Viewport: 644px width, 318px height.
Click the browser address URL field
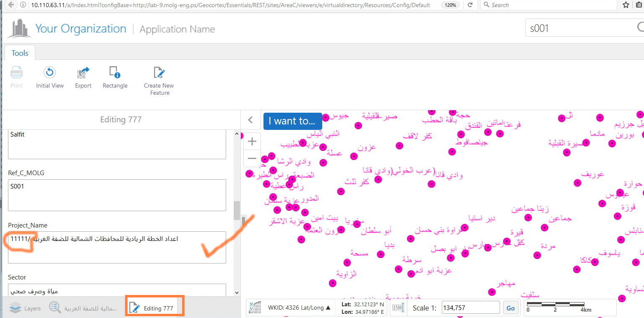[x=231, y=5]
